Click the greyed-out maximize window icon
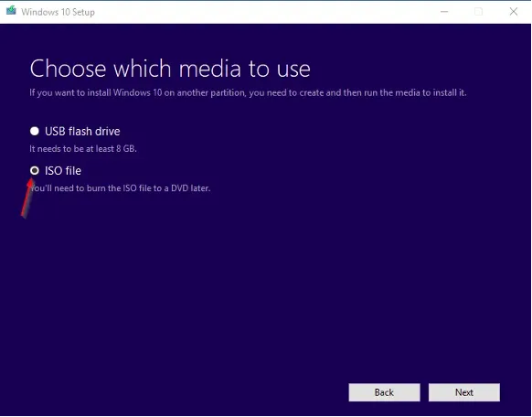Screen dimensions: 532x417 (478, 12)
